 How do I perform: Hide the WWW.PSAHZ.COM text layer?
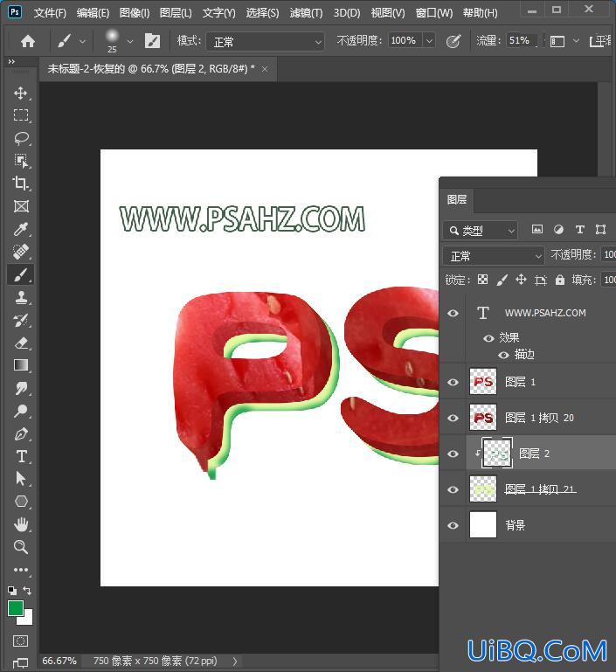[453, 314]
